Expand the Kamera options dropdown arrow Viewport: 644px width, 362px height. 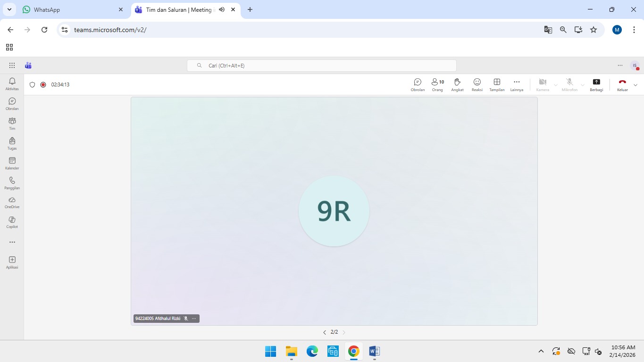point(556,85)
